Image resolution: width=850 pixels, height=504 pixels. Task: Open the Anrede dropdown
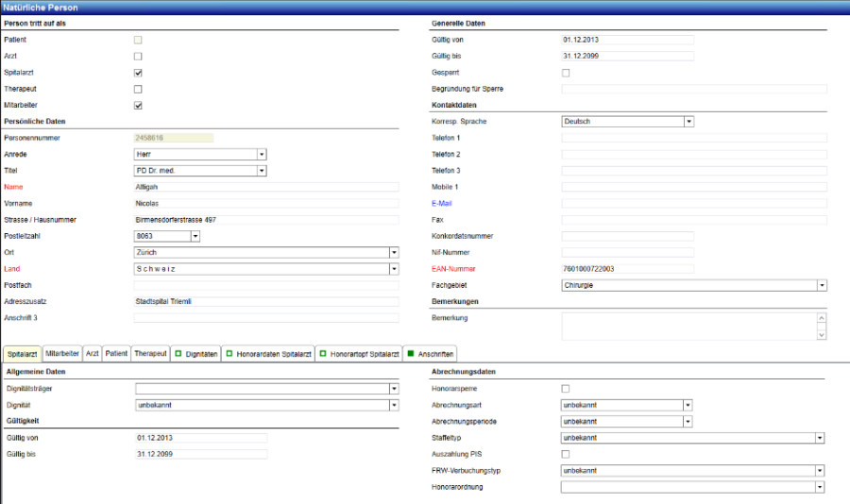(262, 154)
